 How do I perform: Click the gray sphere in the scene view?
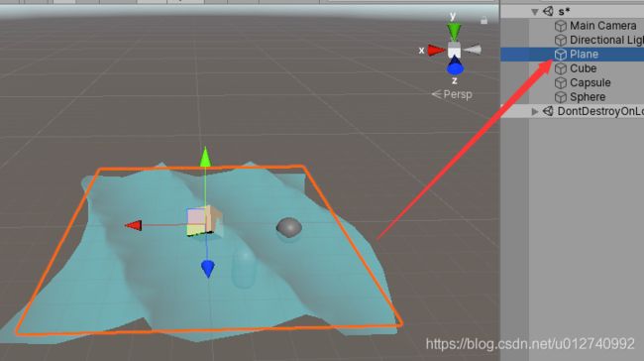[289, 228]
